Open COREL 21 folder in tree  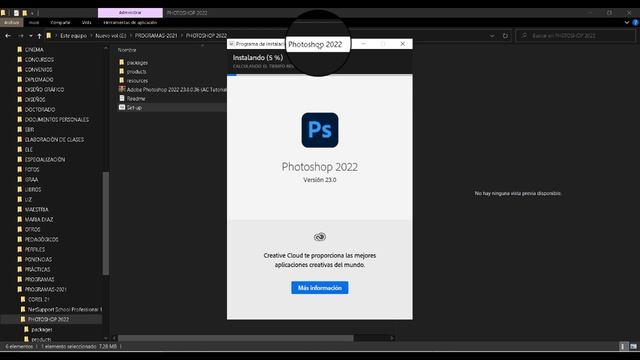(38, 299)
